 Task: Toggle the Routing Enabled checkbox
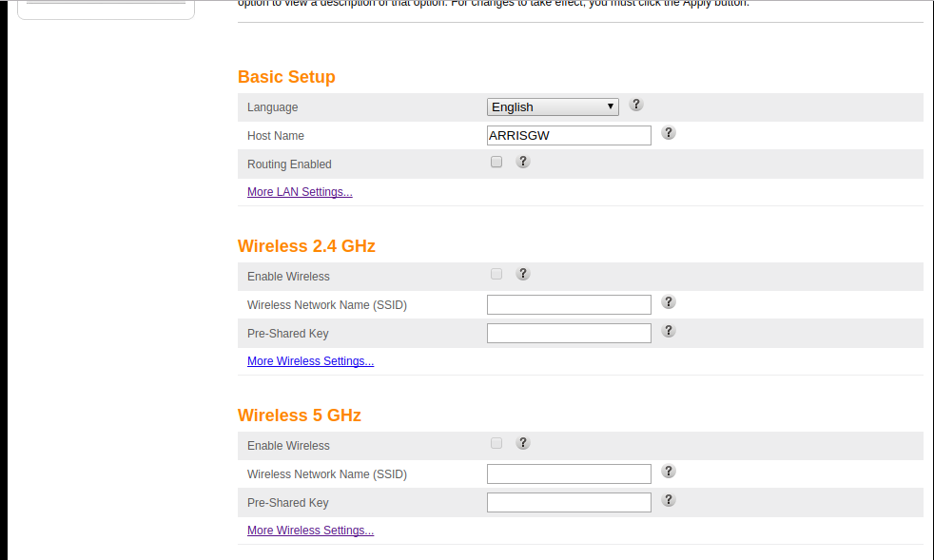tap(496, 163)
